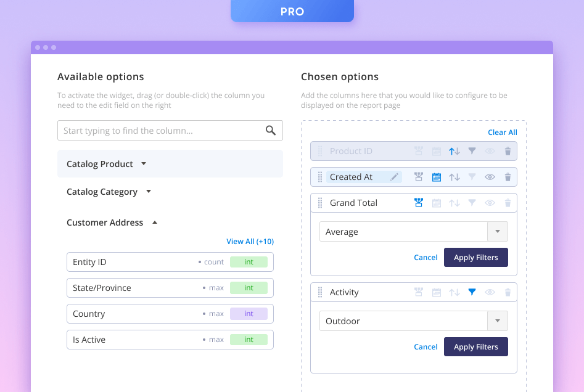
Task: Click the calendar icon on Created At
Action: point(437,176)
